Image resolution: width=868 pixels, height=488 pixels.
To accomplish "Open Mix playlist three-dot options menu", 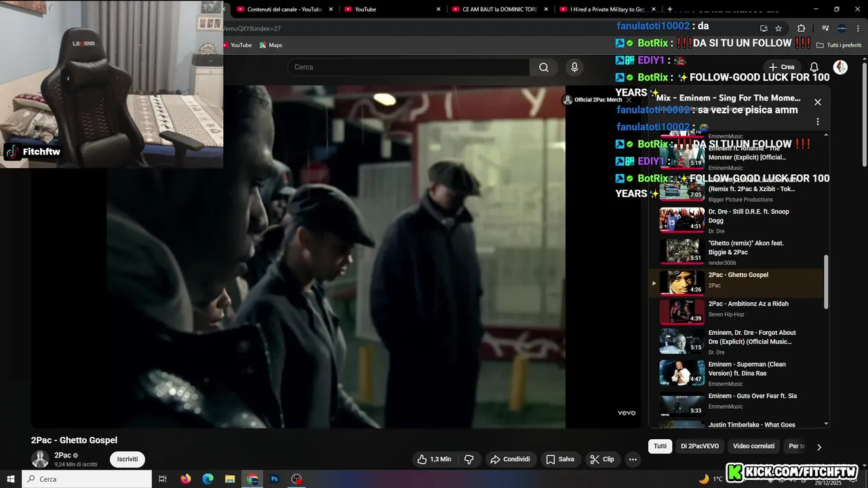I will click(x=817, y=121).
